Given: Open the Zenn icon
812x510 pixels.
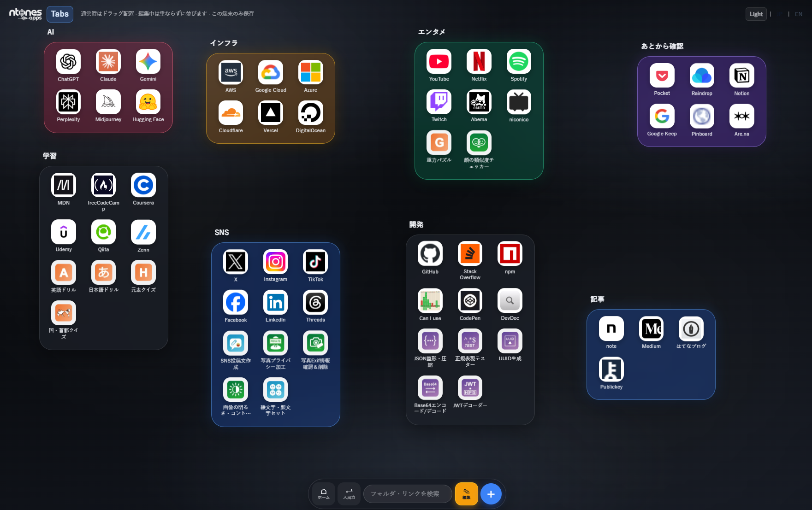Looking at the screenshot, I should (143, 232).
